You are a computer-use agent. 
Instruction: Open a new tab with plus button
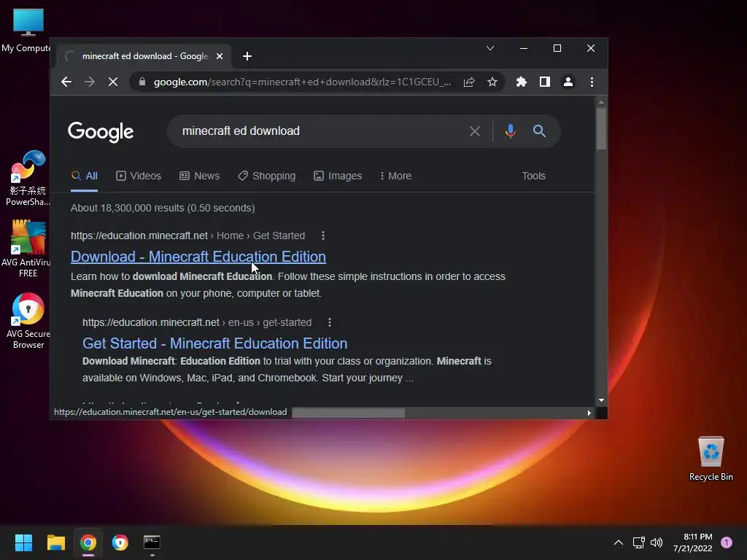247,56
